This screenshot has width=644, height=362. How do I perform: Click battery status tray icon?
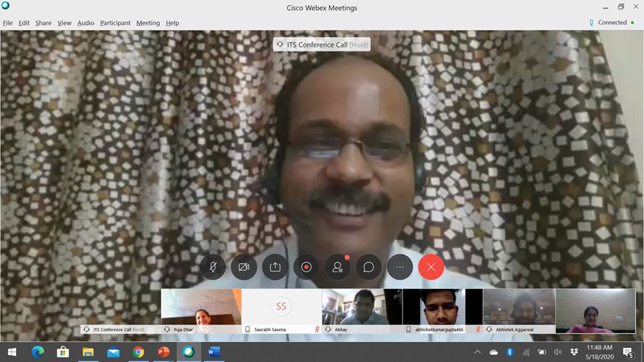pos(542,352)
